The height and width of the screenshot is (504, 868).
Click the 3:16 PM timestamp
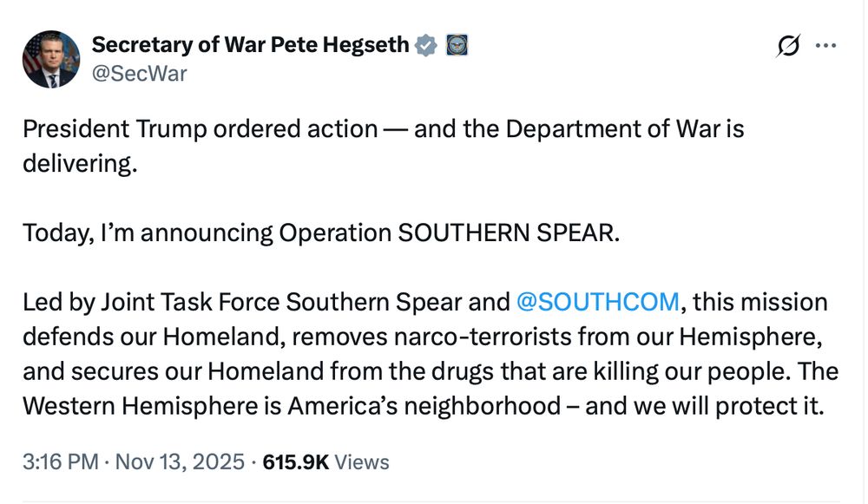(x=60, y=461)
